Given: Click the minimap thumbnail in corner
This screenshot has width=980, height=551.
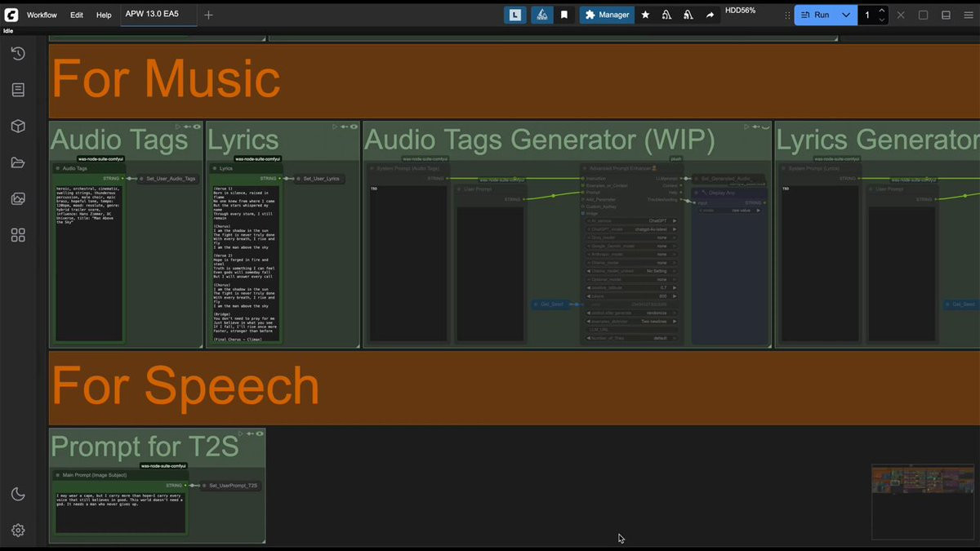Looking at the screenshot, I should click(922, 480).
